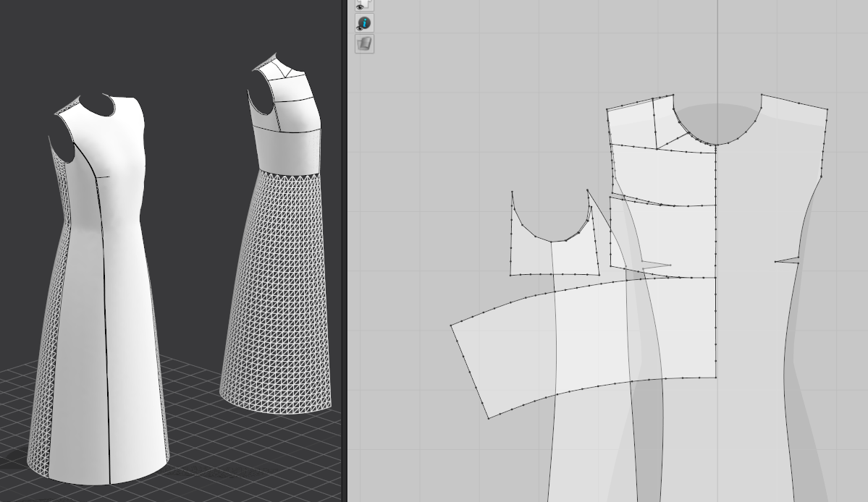Screen dimensions: 868x502
Task: Toggle the garment visibility icon with shirt
Action: [364, 5]
